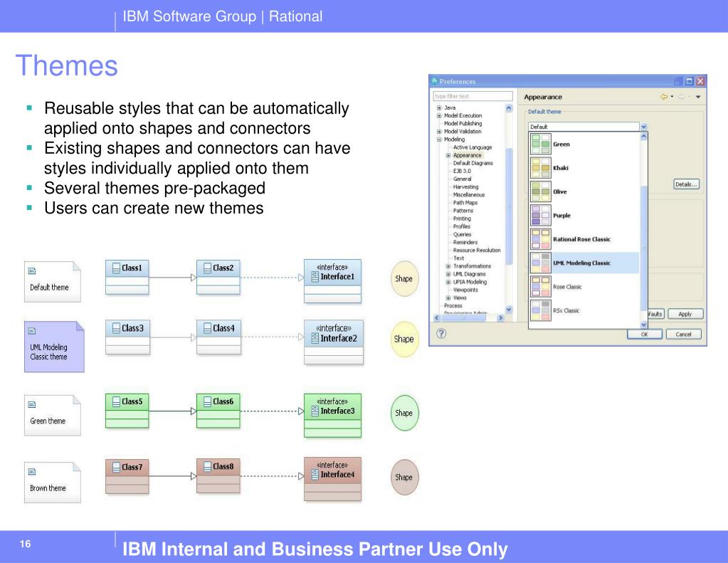Click the interface icon beside Interface1
The height and width of the screenshot is (563, 728).
[x=315, y=276]
